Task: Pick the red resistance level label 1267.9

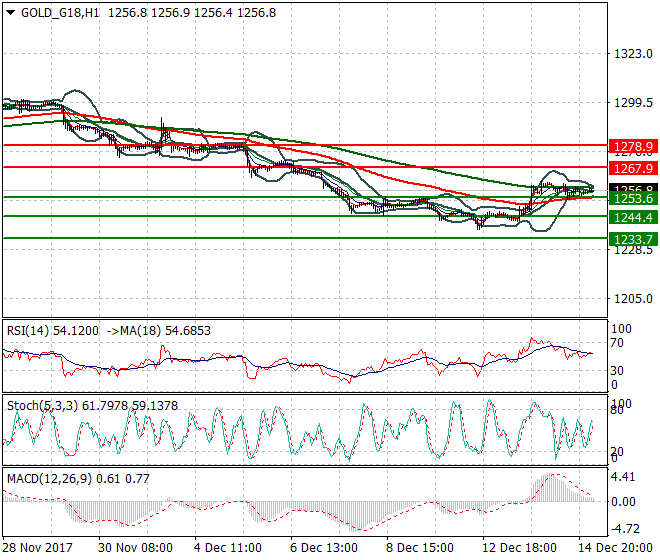Action: coord(633,168)
